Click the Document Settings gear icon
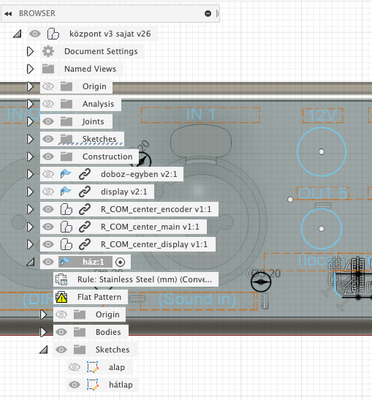 (x=48, y=51)
